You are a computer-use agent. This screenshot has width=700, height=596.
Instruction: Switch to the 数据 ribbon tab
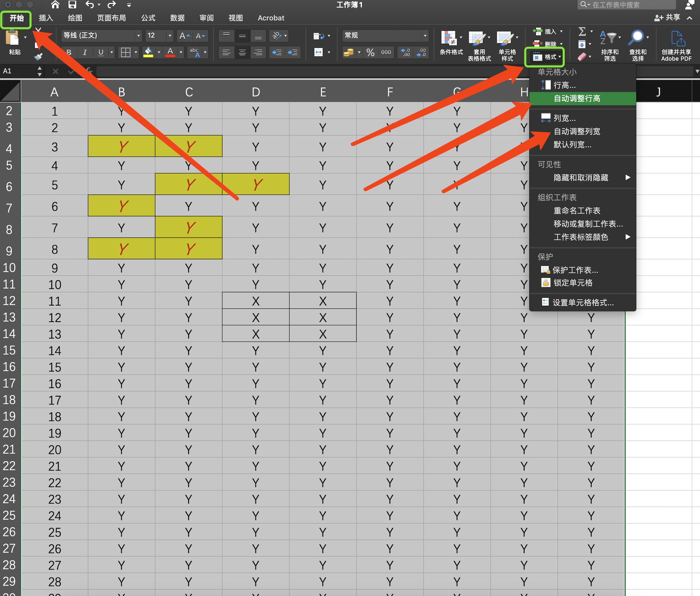coord(177,18)
